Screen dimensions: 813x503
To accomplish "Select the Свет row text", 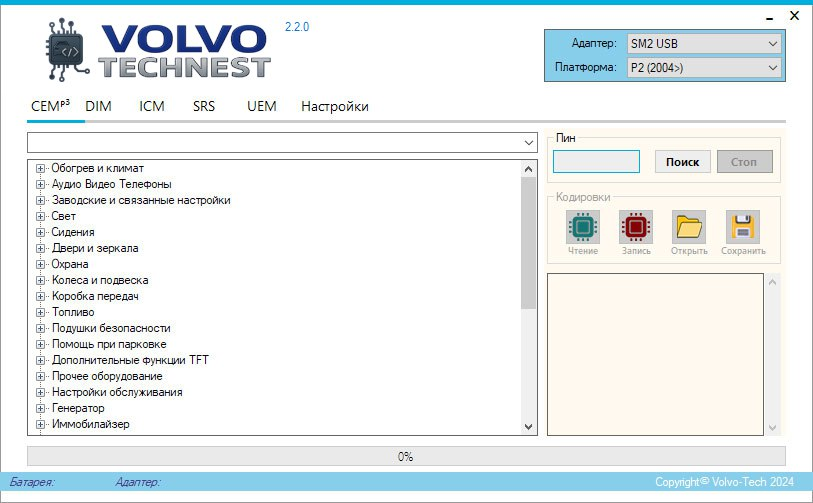I will coord(63,216).
